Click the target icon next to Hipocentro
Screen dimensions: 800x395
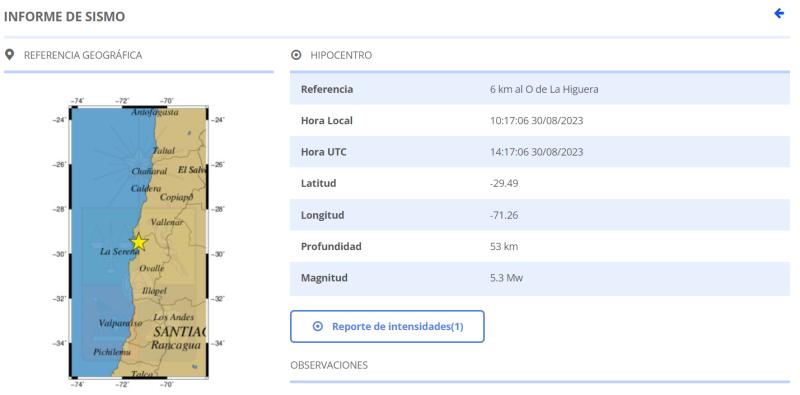pyautogui.click(x=296, y=55)
